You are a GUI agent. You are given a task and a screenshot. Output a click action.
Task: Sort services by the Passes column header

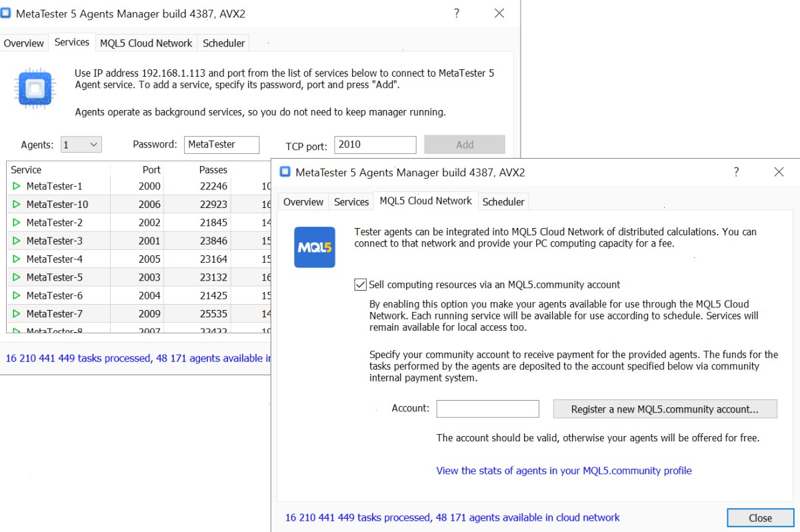[213, 170]
